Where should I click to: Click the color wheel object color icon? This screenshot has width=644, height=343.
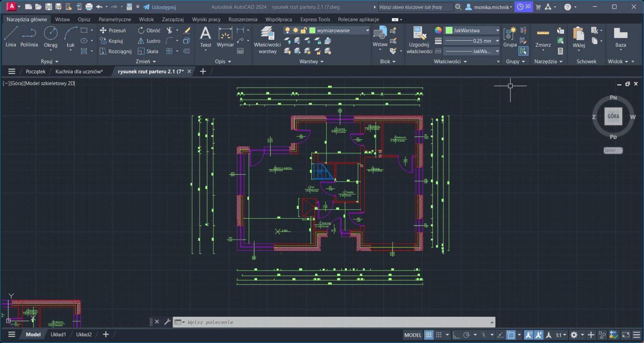[438, 30]
